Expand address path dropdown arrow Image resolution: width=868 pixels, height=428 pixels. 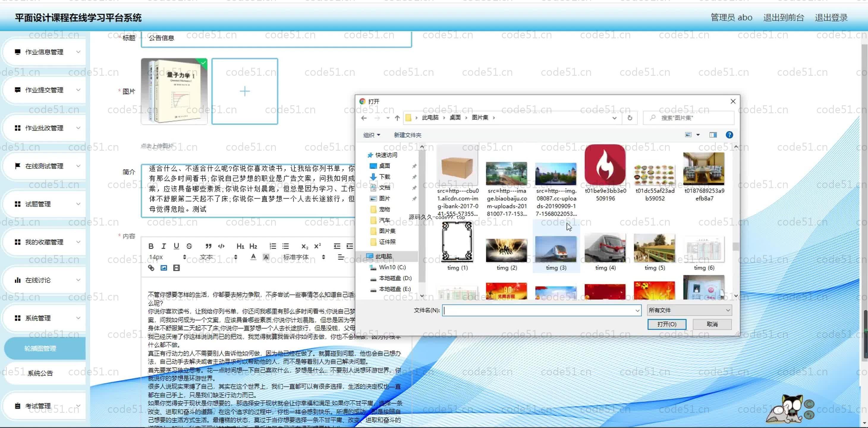tap(614, 118)
